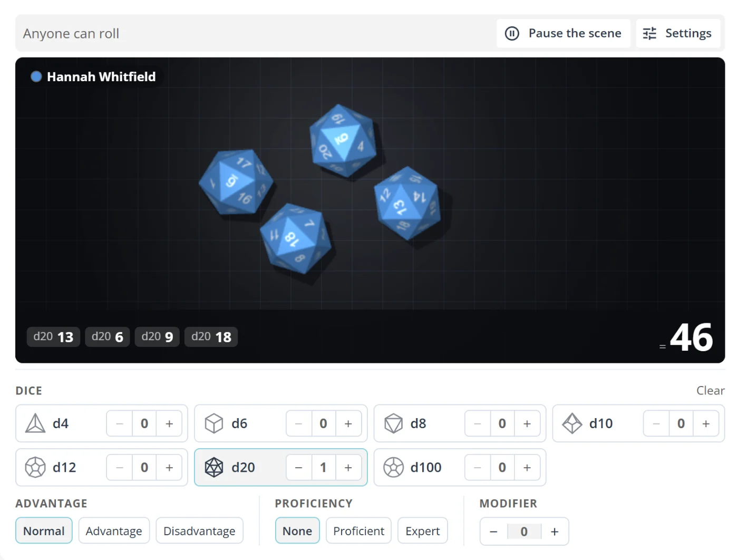Set proficiency to None

coord(297,531)
